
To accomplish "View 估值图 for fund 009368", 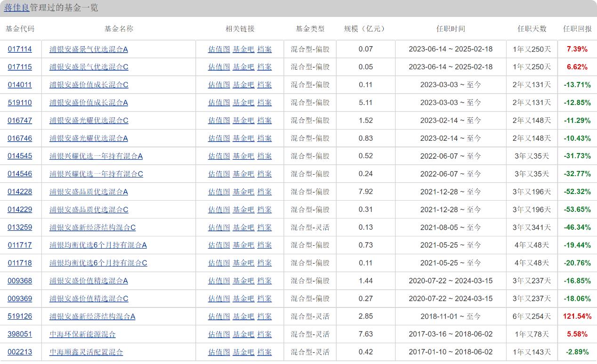I will (x=219, y=281).
